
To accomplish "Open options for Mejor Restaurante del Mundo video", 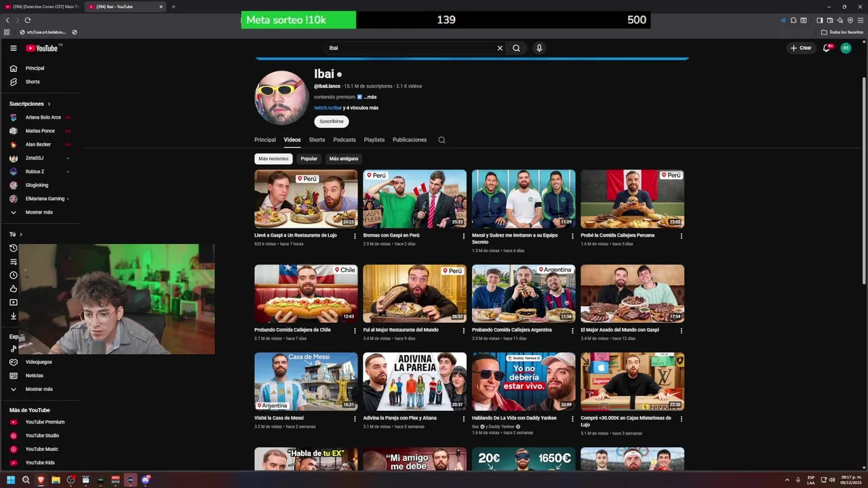I will 463,331.
